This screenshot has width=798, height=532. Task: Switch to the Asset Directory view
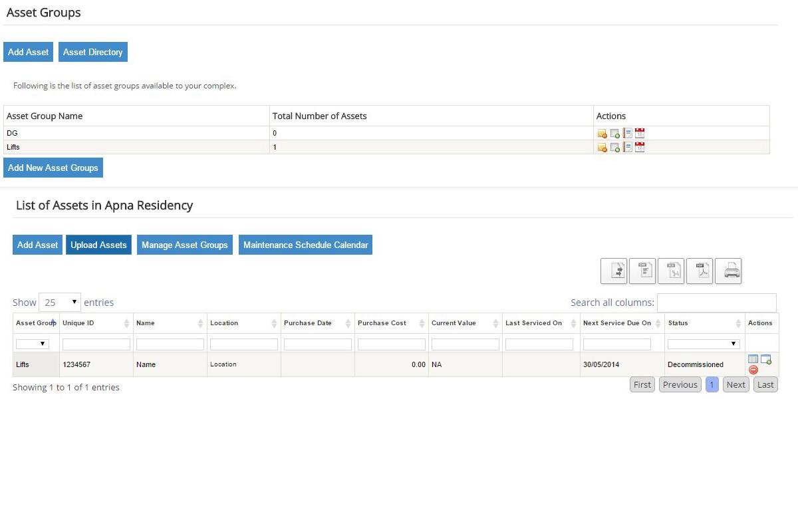click(92, 51)
